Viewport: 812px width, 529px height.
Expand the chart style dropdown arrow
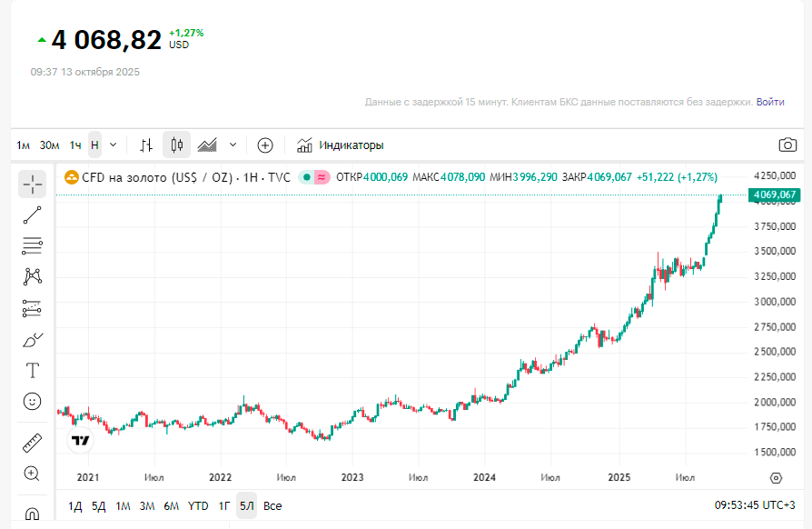click(233, 145)
